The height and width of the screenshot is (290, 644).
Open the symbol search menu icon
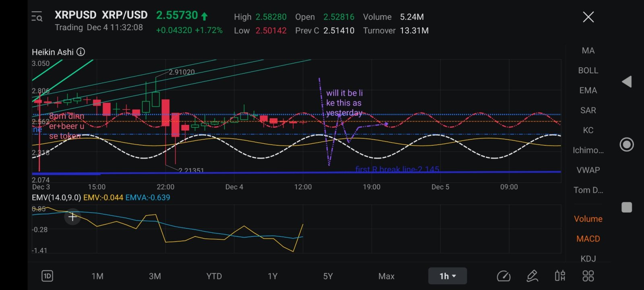pos(37,17)
